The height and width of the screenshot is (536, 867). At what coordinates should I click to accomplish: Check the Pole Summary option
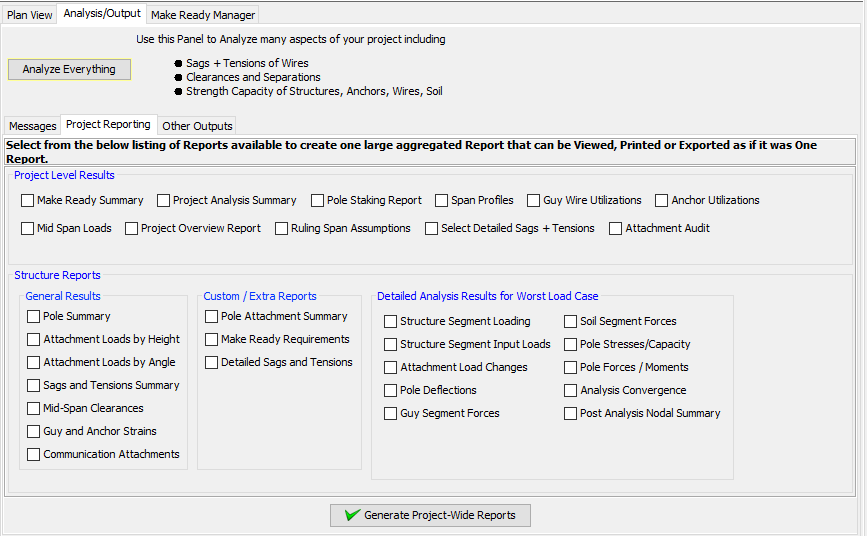[33, 316]
